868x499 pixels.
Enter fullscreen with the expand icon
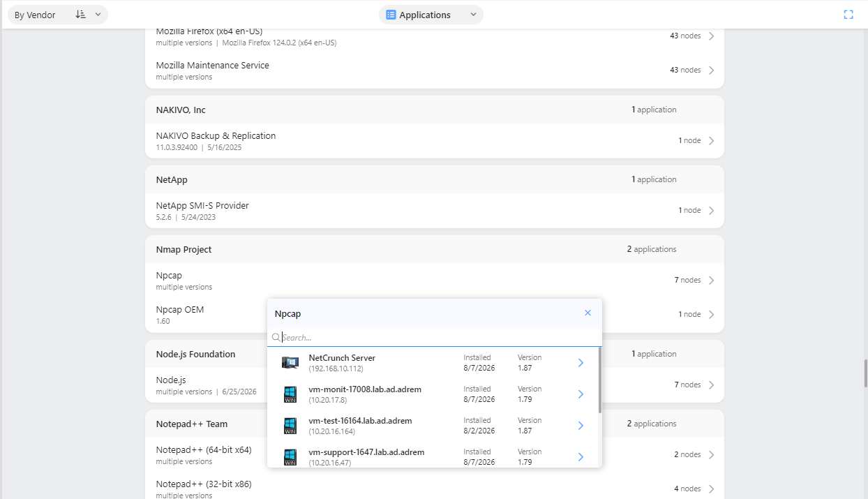coord(848,15)
